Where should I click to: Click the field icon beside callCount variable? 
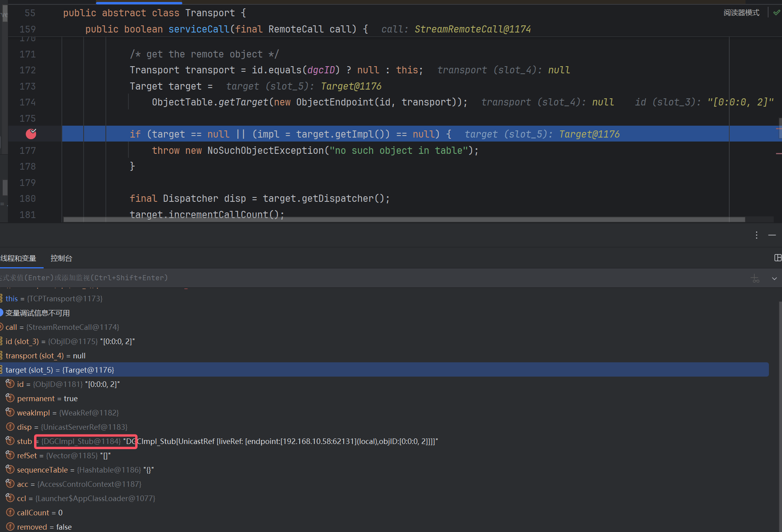(x=10, y=512)
